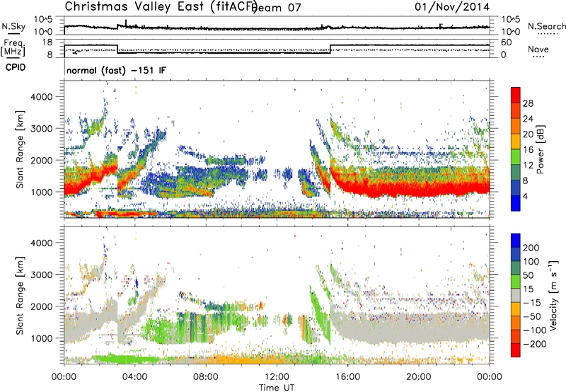566x392 pixels.
Task: Click the '08:00' time tick label
Action: tap(206, 377)
